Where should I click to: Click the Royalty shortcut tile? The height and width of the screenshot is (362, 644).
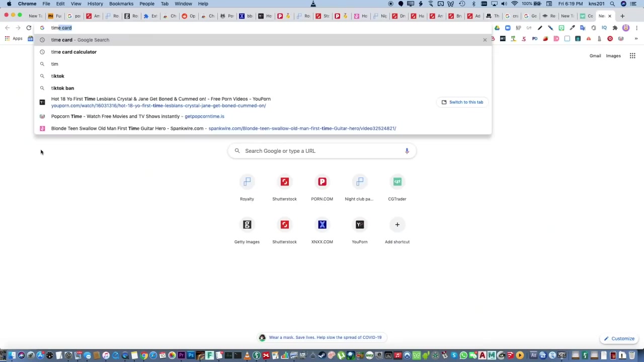click(247, 187)
